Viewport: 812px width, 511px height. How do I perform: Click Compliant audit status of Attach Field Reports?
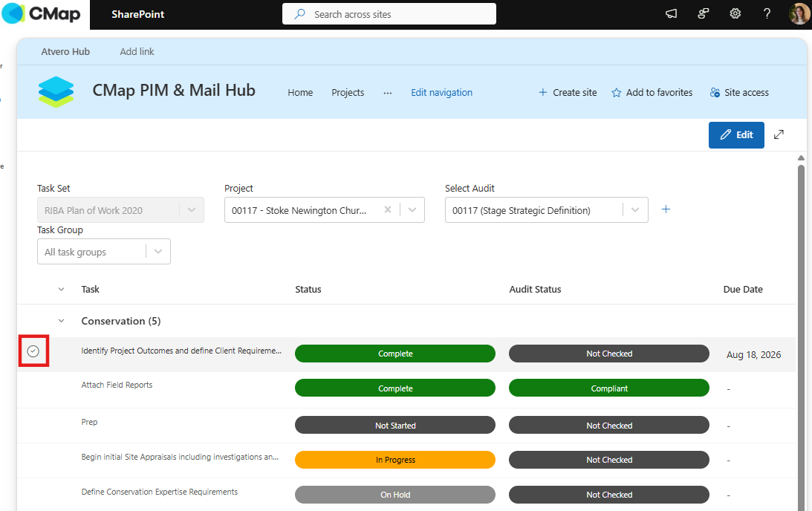(609, 388)
